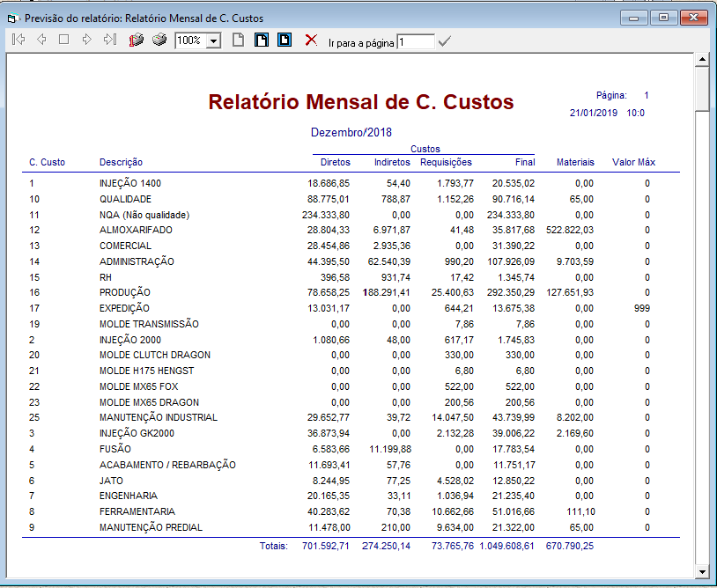Close the preview with the red X icon
This screenshot has height=588, width=717.
point(311,40)
